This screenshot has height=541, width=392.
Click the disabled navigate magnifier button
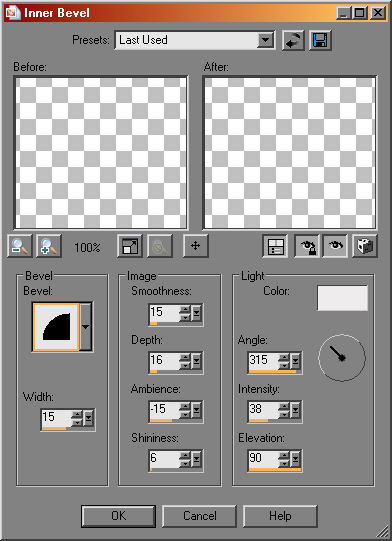click(x=160, y=246)
